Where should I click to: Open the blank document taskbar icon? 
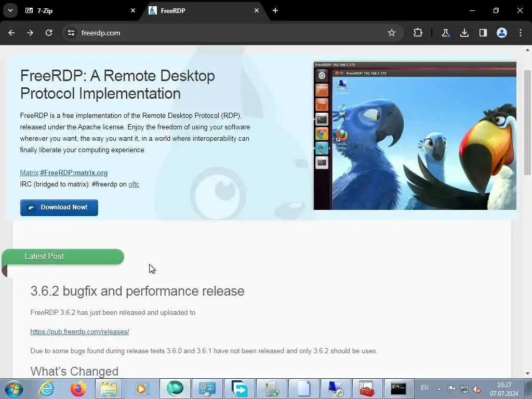[x=303, y=389]
